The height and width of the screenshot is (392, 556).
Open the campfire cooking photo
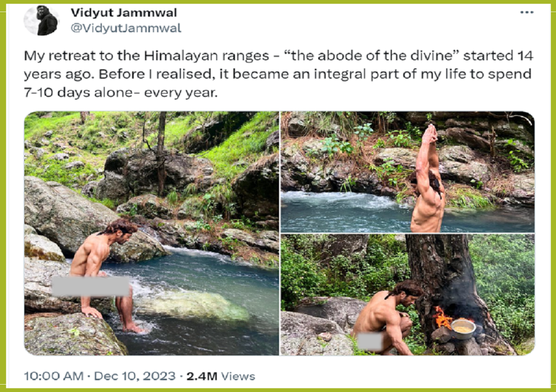[x=408, y=295]
